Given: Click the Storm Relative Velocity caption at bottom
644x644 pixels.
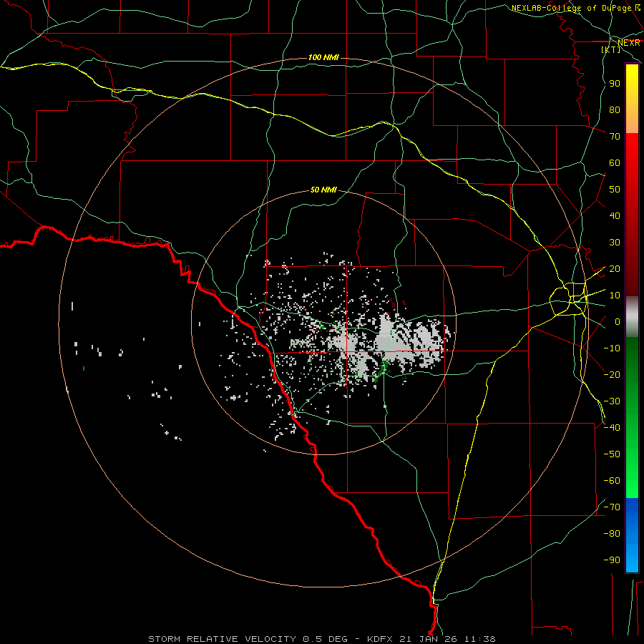Looking at the screenshot, I should [322, 639].
